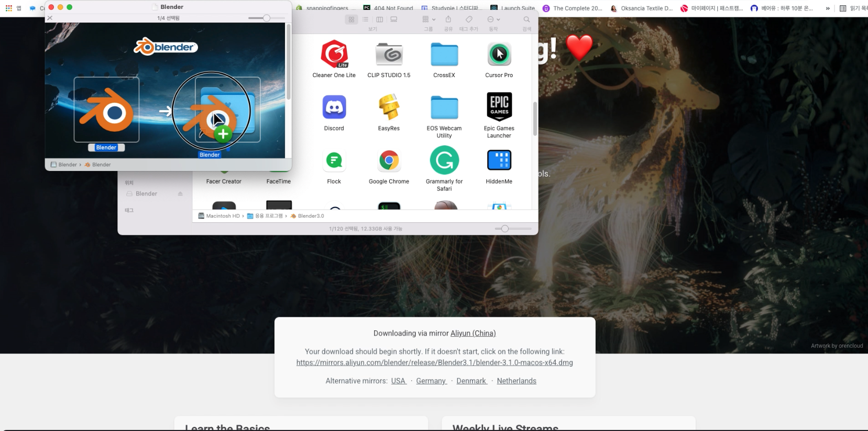Click 응용 프로그램 folder in Finder path bar
This screenshot has width=868, height=431.
(265, 216)
